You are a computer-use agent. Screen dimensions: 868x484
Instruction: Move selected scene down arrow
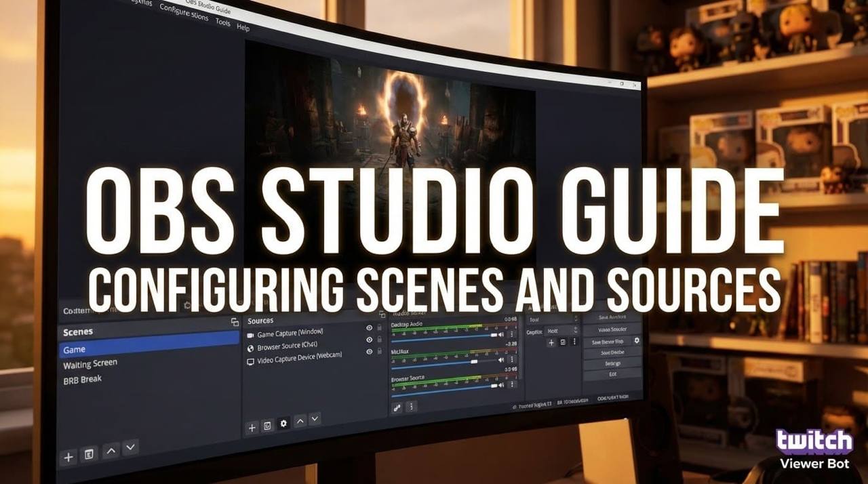click(x=130, y=447)
